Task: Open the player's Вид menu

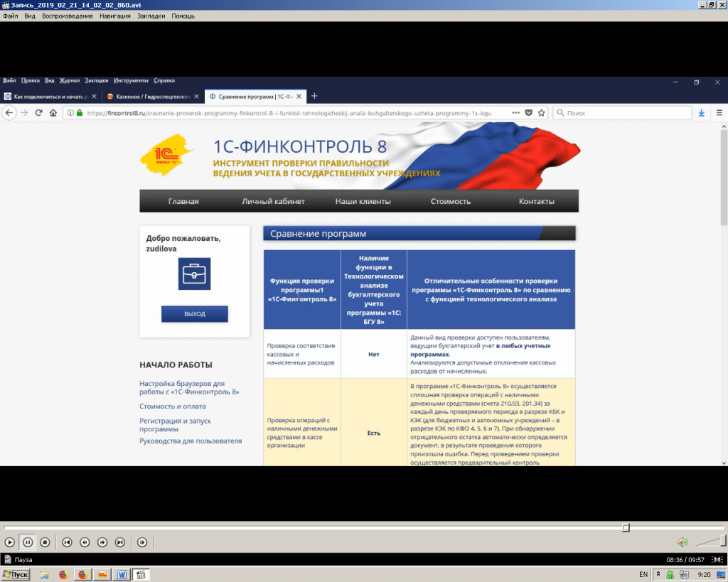Action: click(x=30, y=16)
